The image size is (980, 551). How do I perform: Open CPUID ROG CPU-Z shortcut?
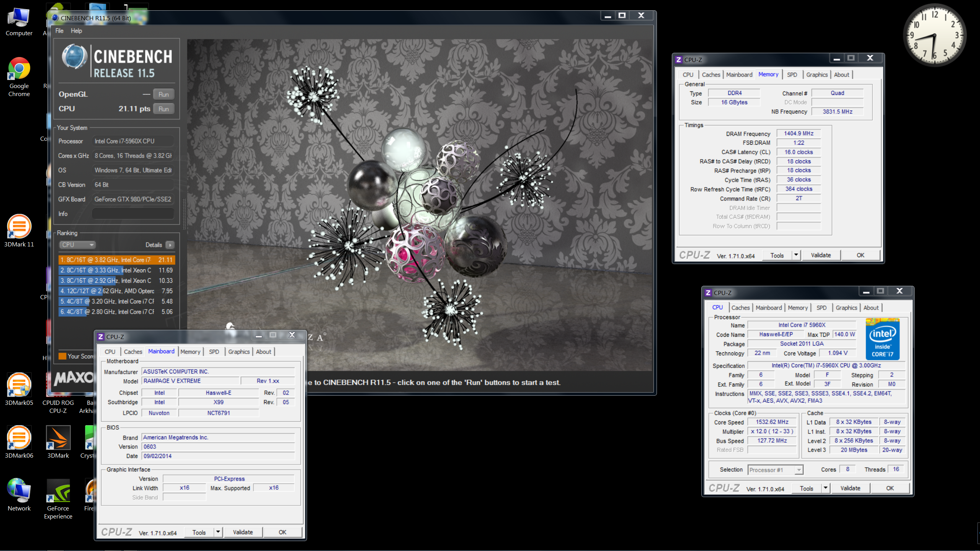(x=58, y=406)
